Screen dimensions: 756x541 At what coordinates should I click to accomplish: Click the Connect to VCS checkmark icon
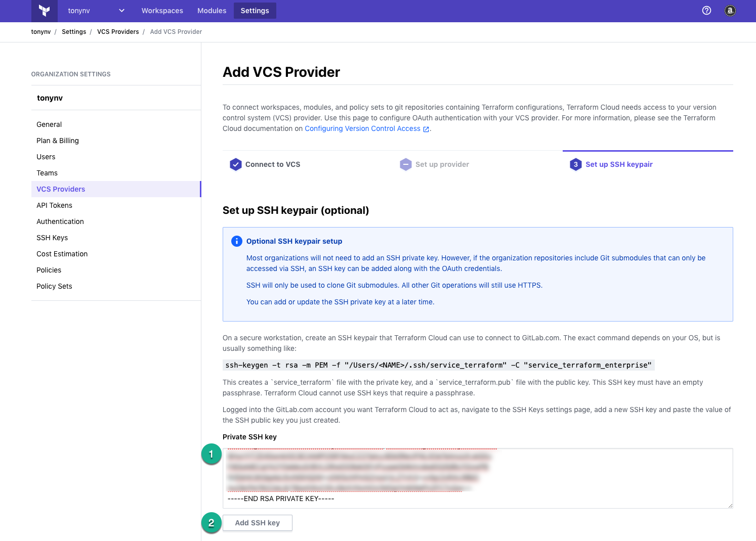[x=236, y=164]
